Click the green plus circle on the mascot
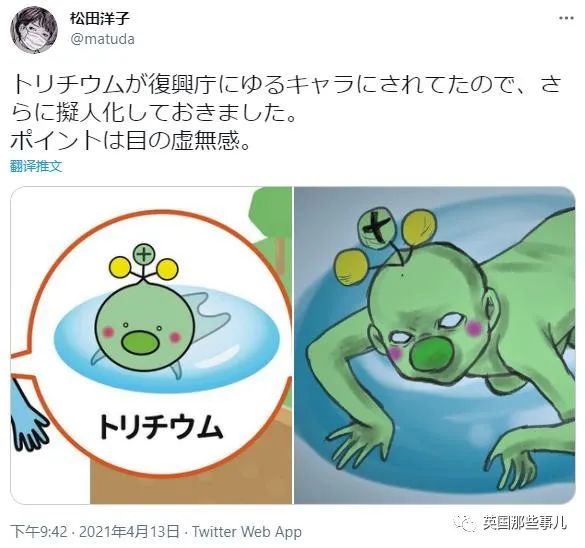Viewport: 585px width, 548px height. coord(144,254)
